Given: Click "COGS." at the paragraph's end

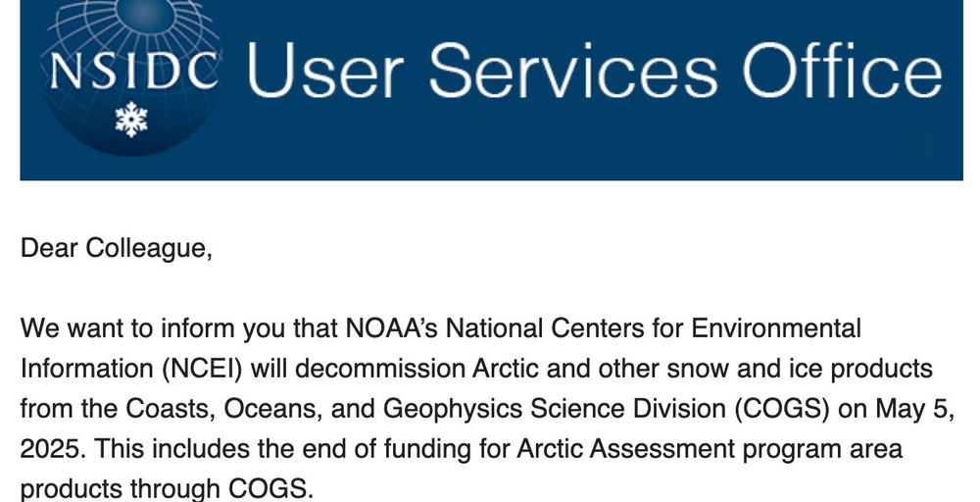Looking at the screenshot, I should tap(270, 489).
